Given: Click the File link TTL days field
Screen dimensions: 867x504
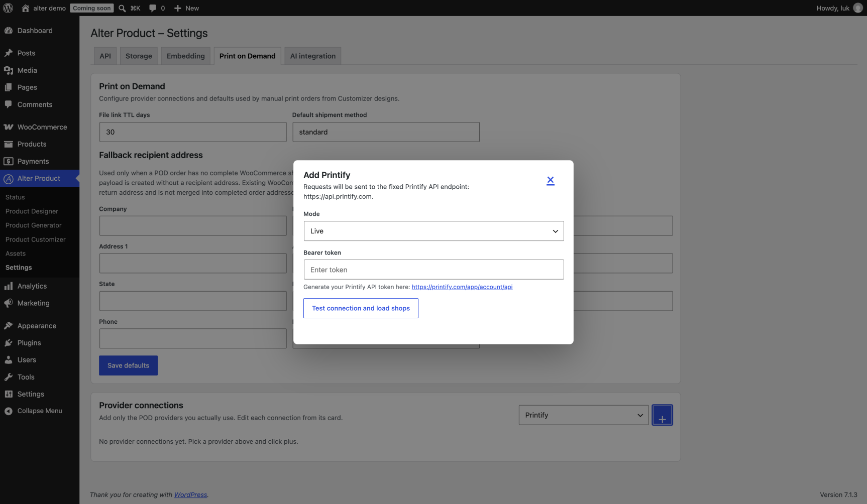Looking at the screenshot, I should 193,132.
